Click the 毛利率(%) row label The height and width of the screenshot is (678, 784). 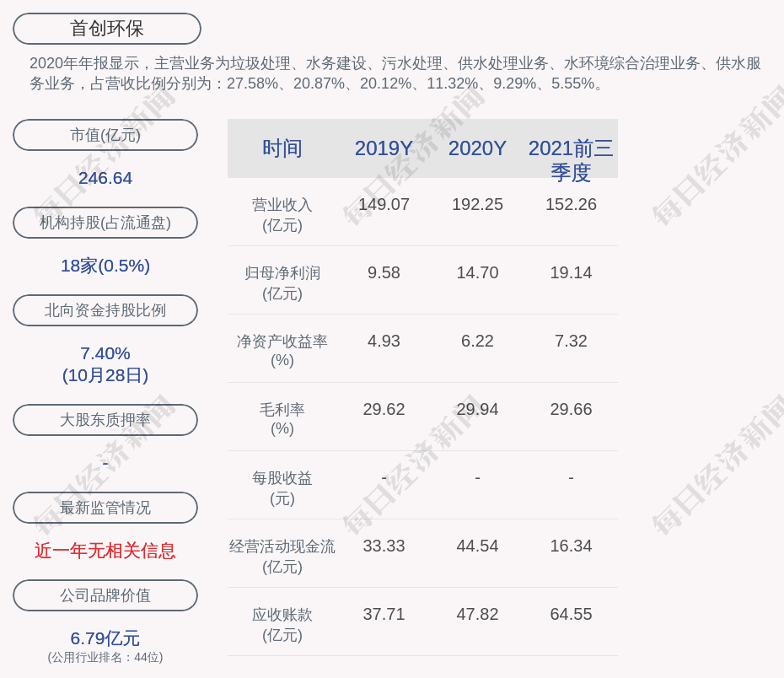point(282,419)
